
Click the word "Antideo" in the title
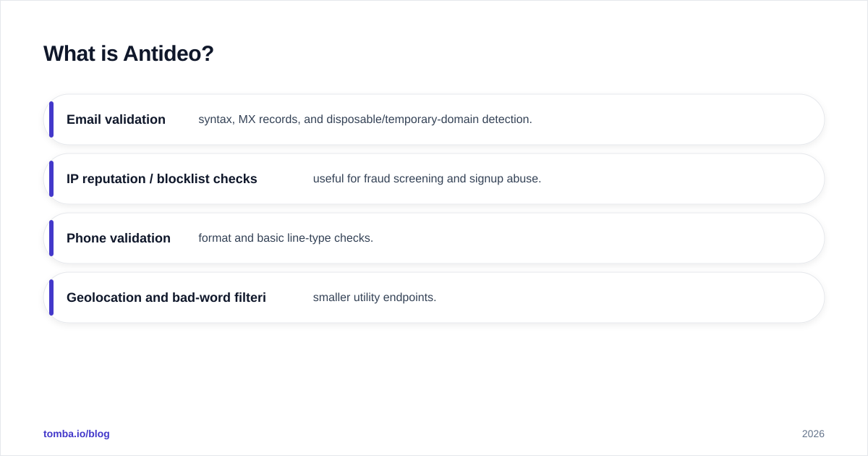(169, 54)
